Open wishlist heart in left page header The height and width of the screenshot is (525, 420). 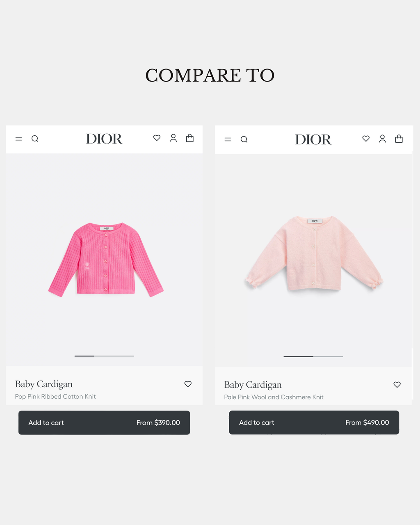point(157,138)
